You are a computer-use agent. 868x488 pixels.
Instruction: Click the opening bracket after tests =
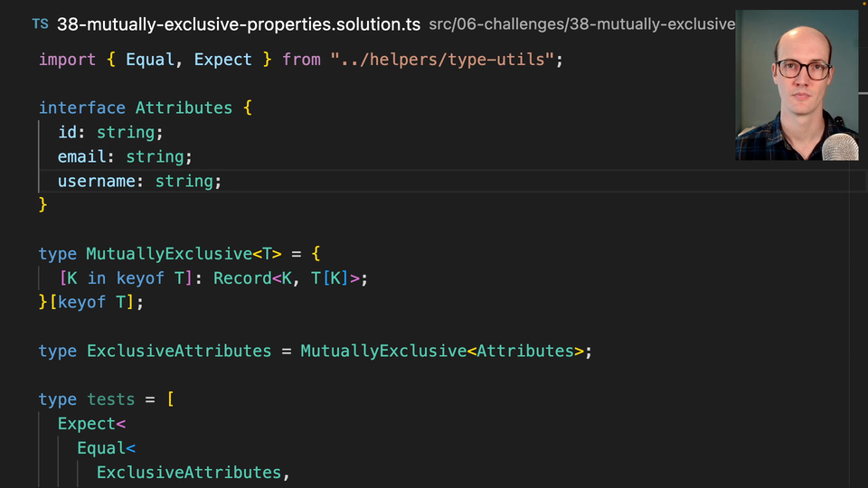170,399
